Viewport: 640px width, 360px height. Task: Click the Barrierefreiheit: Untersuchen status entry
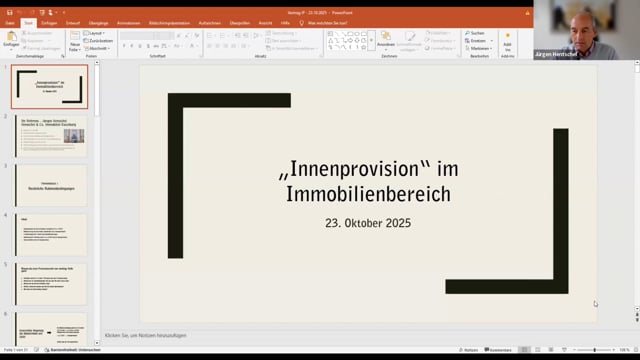pos(73,350)
